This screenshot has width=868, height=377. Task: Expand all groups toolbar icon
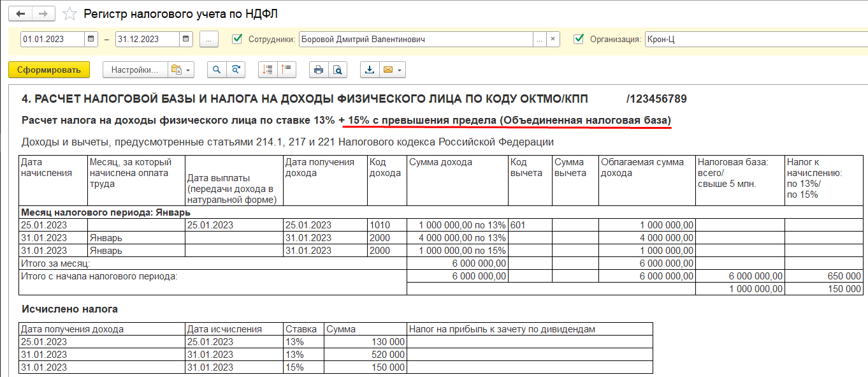coord(268,70)
